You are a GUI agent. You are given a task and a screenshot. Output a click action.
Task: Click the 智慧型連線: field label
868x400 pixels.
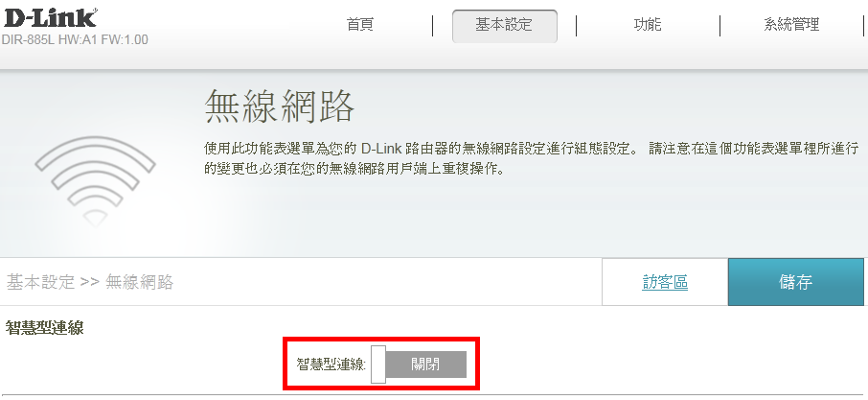click(x=331, y=365)
